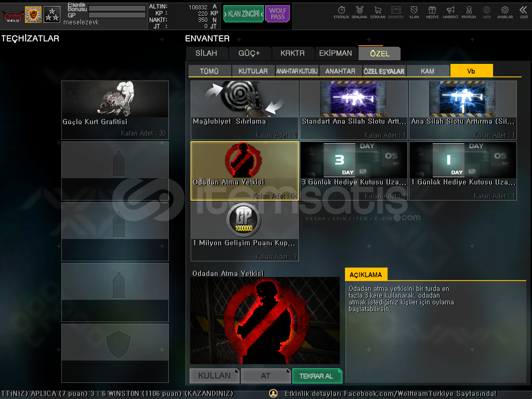The width and height of the screenshot is (532, 399).
Task: Select the ÖZEL EŞYALAR sub-tab
Action: point(384,71)
